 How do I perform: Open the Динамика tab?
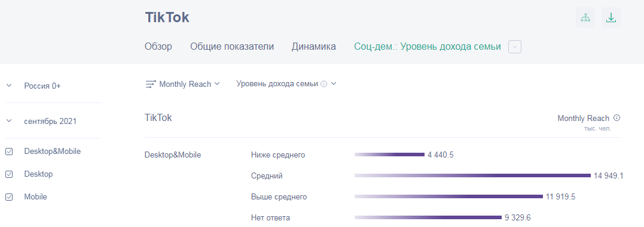click(314, 47)
